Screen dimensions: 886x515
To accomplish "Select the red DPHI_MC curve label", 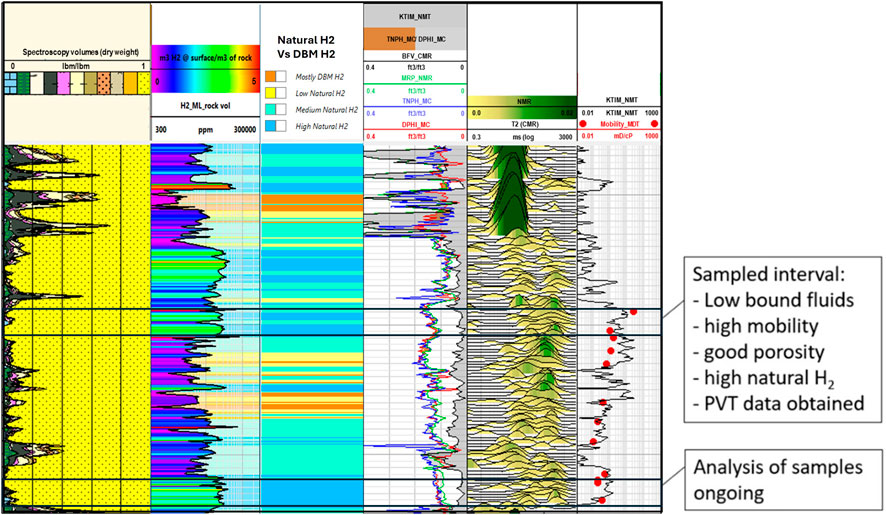I will tap(416, 124).
